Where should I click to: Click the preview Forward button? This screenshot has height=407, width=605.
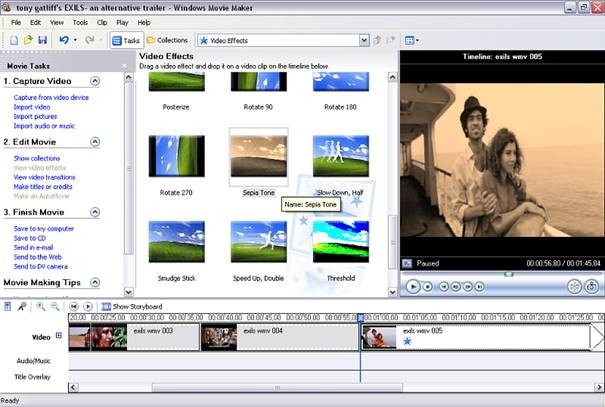479,287
